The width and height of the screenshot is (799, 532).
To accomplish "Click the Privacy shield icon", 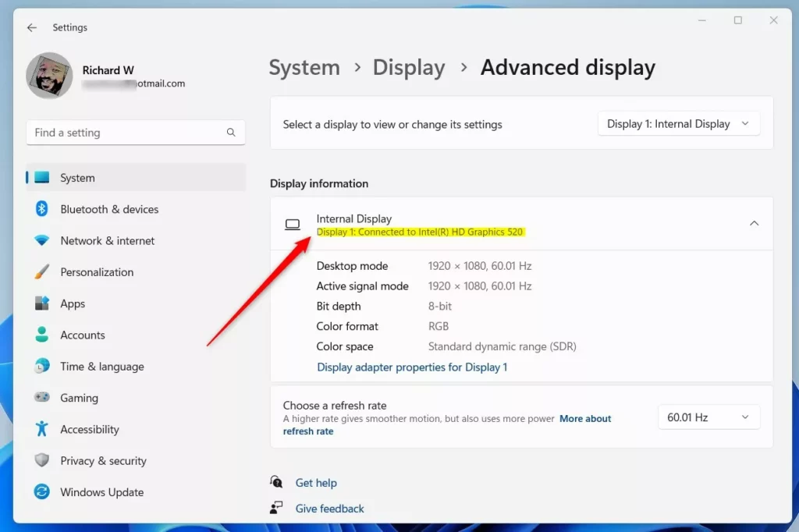I will coord(42,460).
